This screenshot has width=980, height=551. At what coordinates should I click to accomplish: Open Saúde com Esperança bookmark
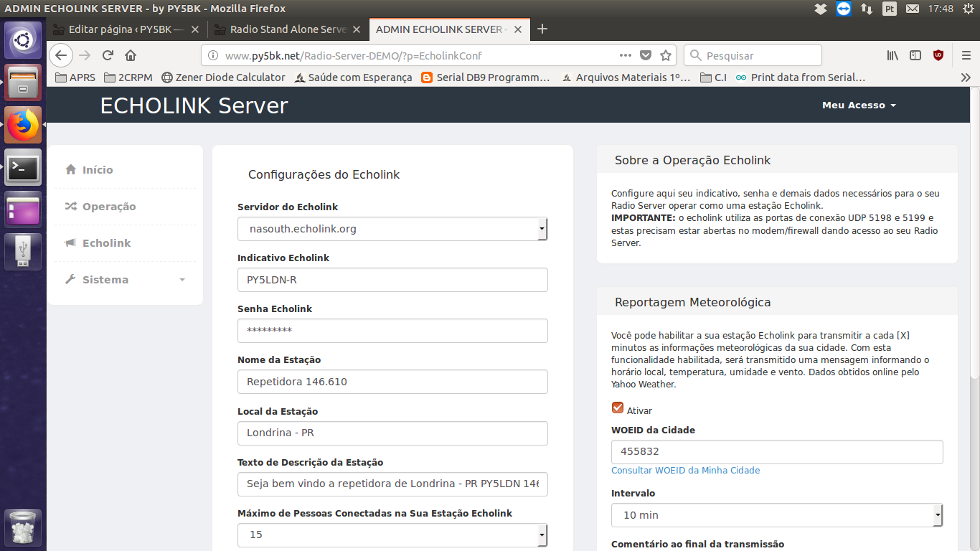click(x=353, y=77)
